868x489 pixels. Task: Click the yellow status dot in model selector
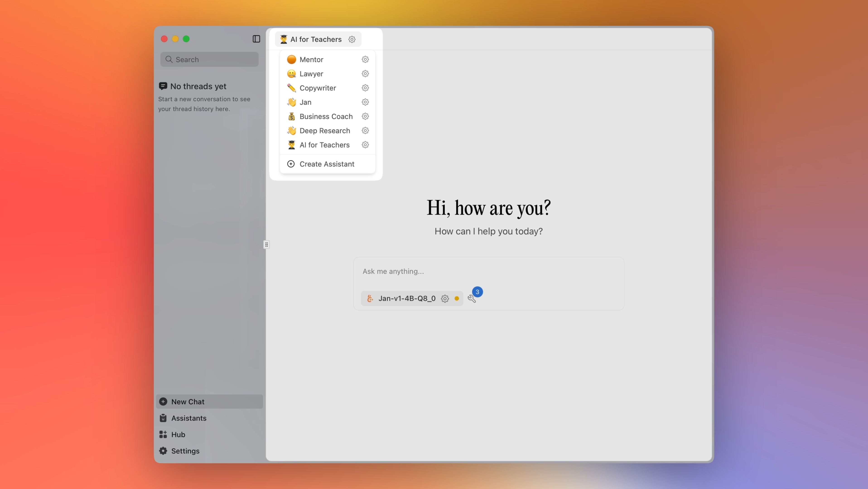[457, 298]
